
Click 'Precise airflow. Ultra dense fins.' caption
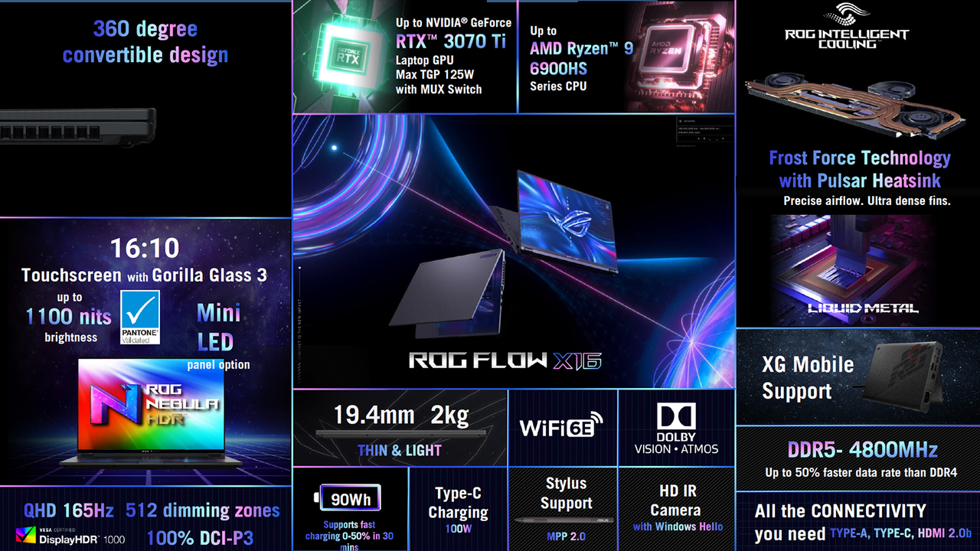pos(867,201)
